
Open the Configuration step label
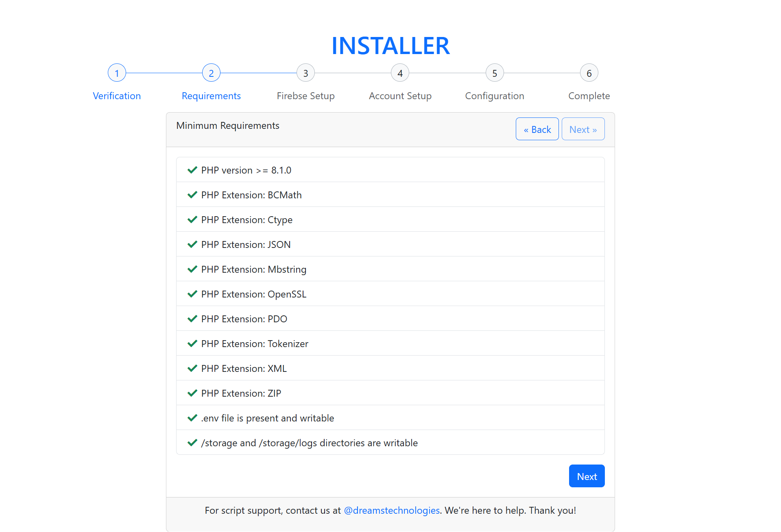click(x=495, y=96)
